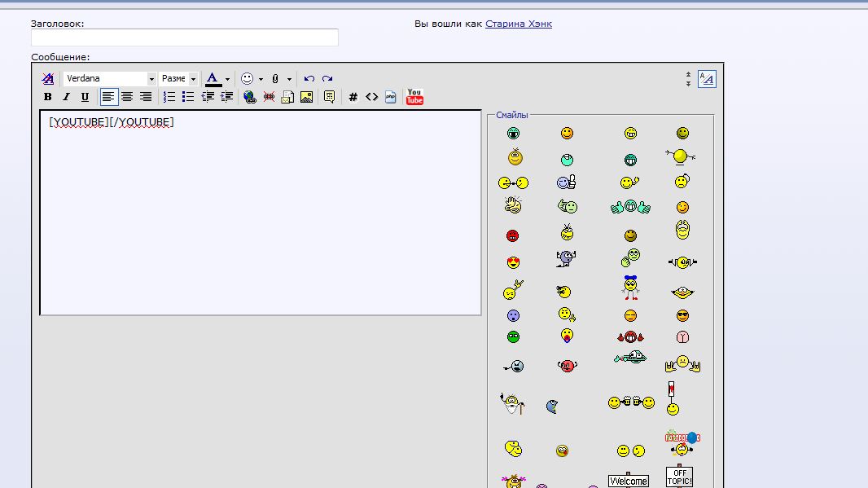868x488 pixels.
Task: Open the Verdana font dropdown
Action: 151,79
